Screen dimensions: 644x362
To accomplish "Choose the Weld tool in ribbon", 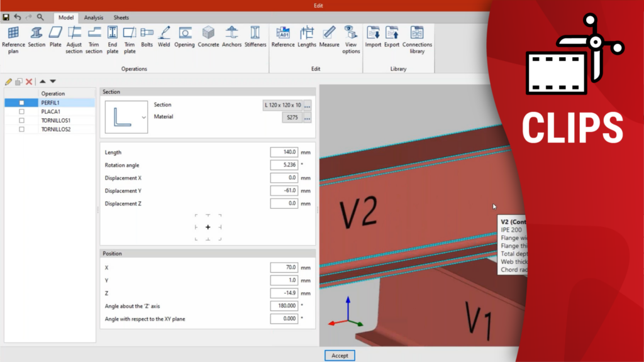I will [x=164, y=39].
